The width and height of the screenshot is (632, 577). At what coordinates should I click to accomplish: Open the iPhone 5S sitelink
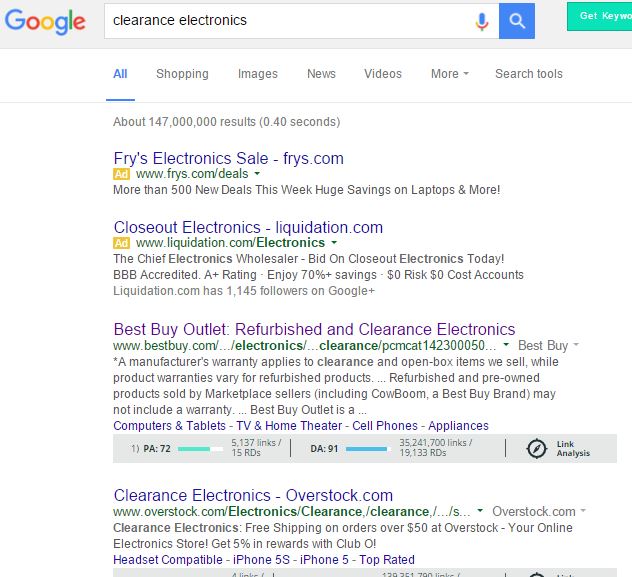click(x=261, y=560)
